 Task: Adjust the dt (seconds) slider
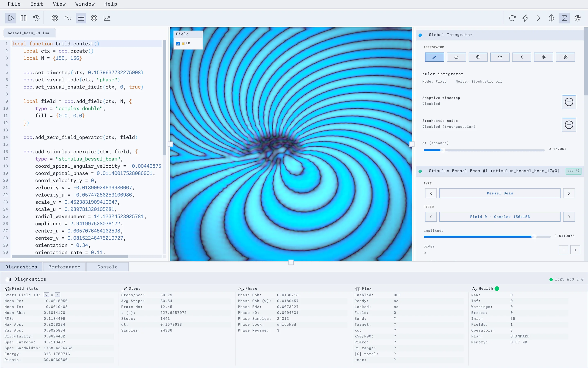[484, 150]
